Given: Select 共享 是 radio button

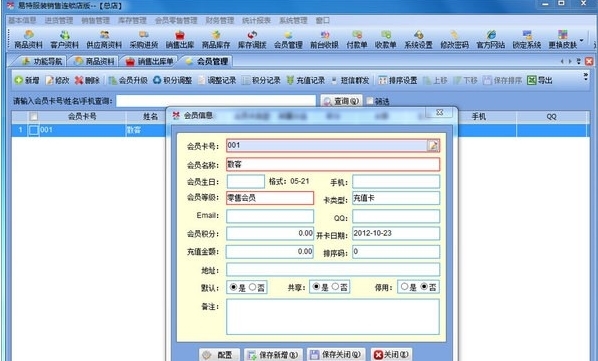Looking at the screenshot, I should 316,286.
